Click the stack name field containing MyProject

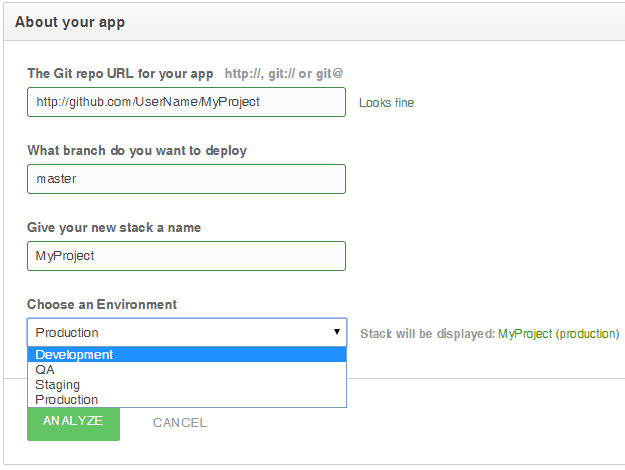[186, 256]
